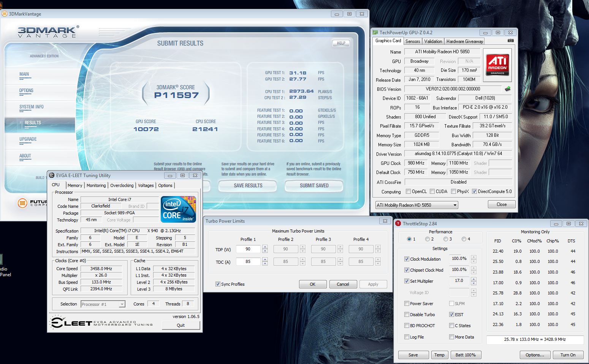
Task: Click the Intel Core i7 logo in E-LEET
Action: (178, 209)
